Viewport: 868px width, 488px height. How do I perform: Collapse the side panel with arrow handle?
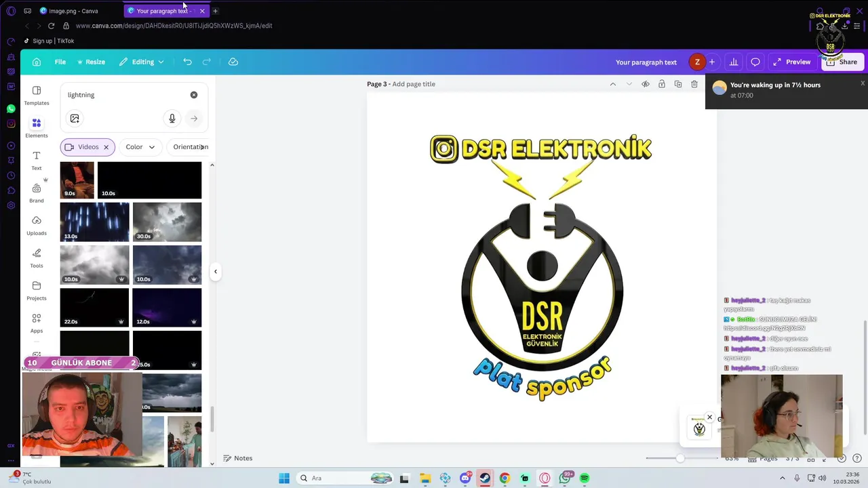(216, 272)
